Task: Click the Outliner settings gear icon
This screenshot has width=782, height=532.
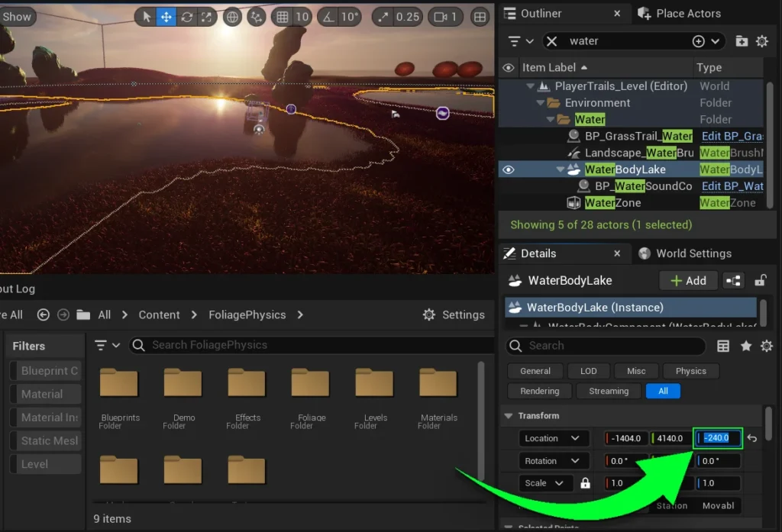Action: [761, 41]
